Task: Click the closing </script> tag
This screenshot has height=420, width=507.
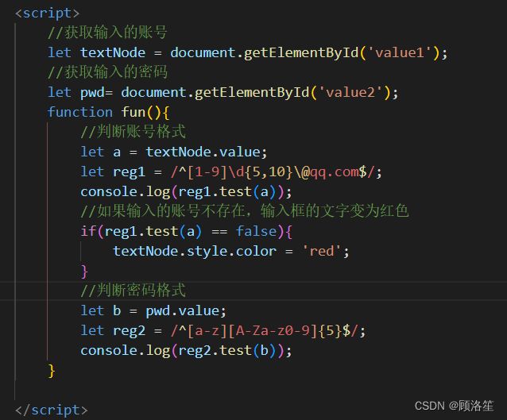Action: coord(51,410)
